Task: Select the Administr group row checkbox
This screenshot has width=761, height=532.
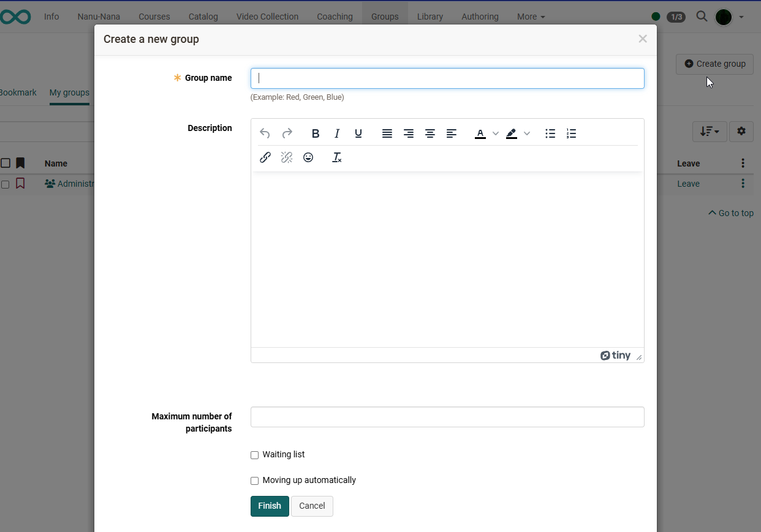Action: click(6, 184)
